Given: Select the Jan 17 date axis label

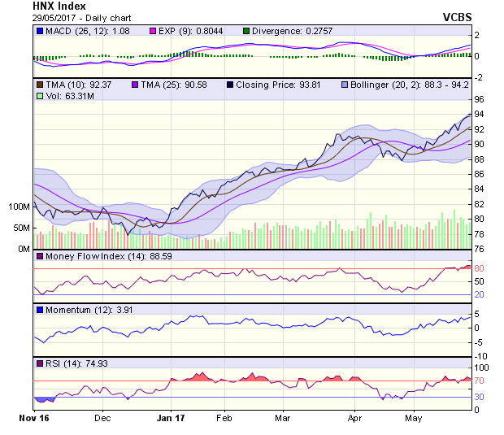Looking at the screenshot, I should [x=171, y=419].
